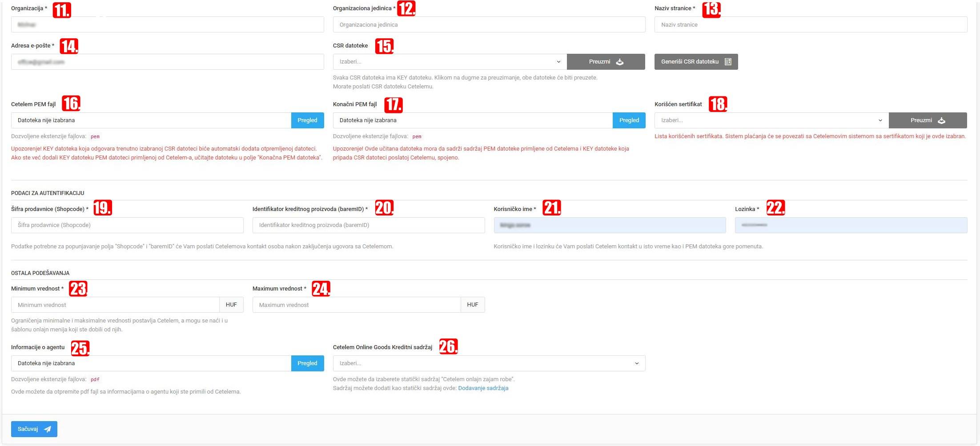The image size is (980, 446).
Task: Select the Lozinka password field
Action: point(851,225)
